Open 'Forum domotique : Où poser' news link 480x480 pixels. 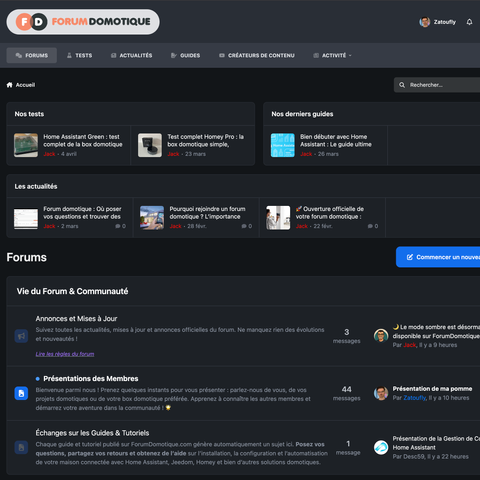pyautogui.click(x=82, y=213)
